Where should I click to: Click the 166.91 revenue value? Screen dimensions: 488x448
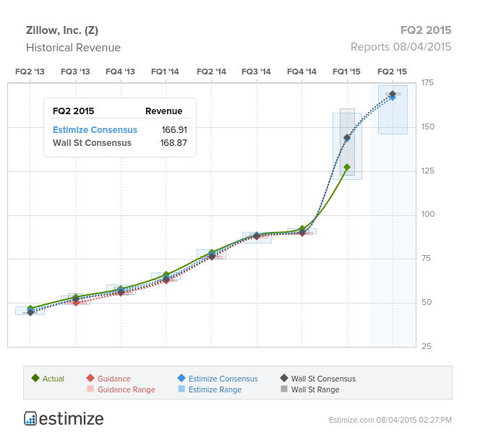click(174, 130)
